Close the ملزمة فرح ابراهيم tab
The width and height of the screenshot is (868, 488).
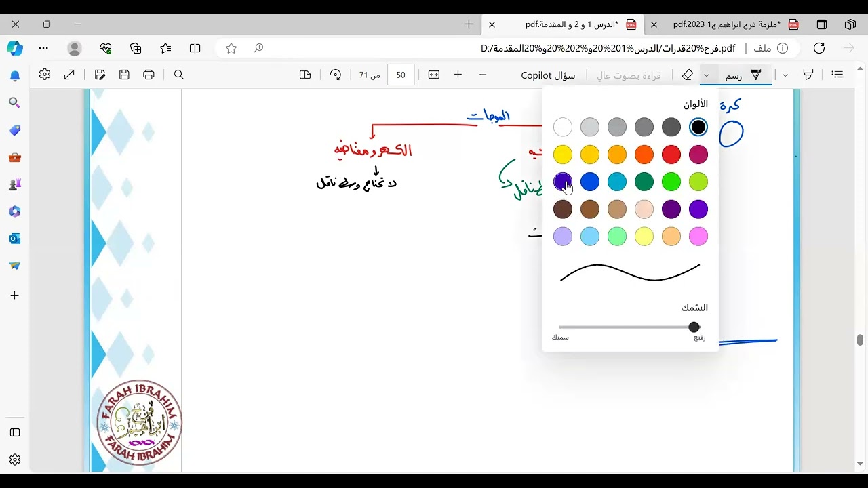654,24
